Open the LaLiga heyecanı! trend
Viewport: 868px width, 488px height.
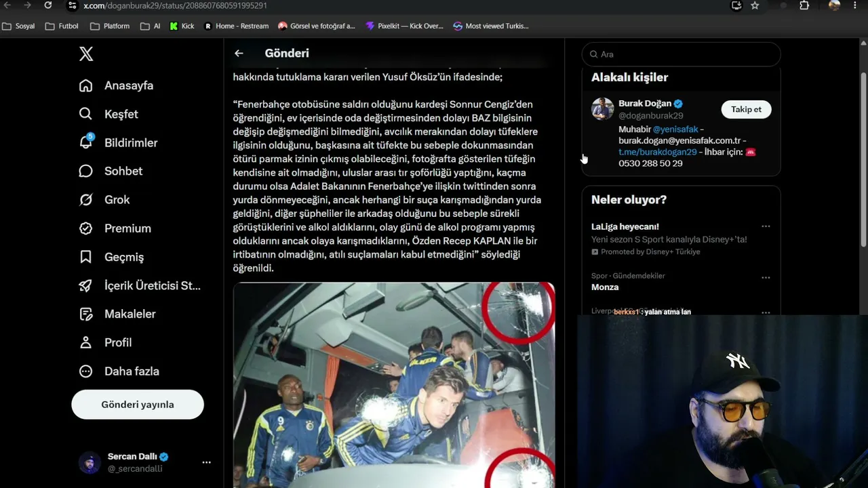click(625, 226)
